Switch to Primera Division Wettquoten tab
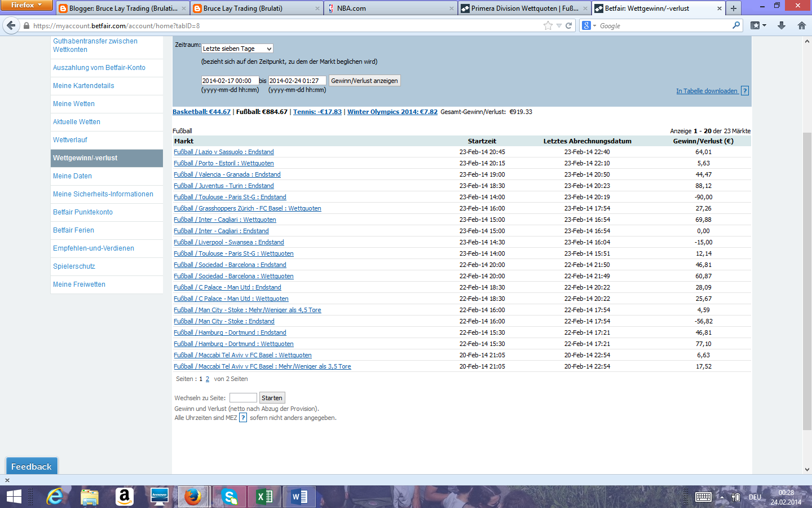The width and height of the screenshot is (812, 508). coord(524,8)
